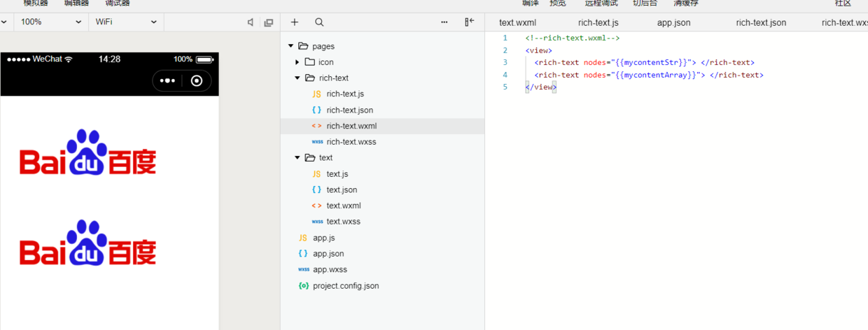Select project.config.json in the file tree
The width and height of the screenshot is (868, 330).
tap(345, 286)
